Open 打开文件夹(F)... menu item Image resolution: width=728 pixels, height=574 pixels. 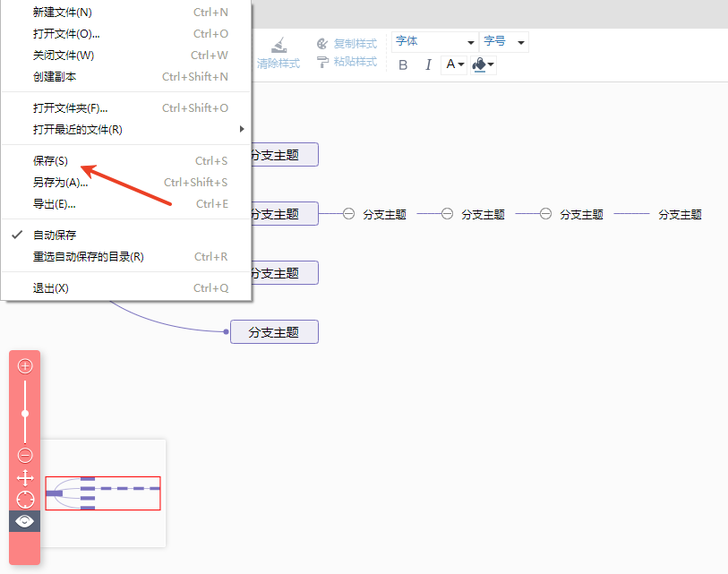126,108
